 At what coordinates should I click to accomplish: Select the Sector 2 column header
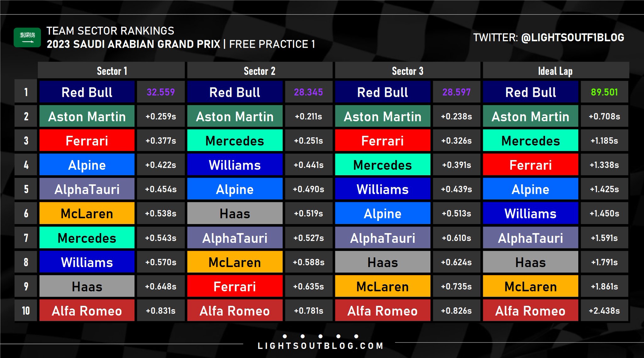(259, 71)
